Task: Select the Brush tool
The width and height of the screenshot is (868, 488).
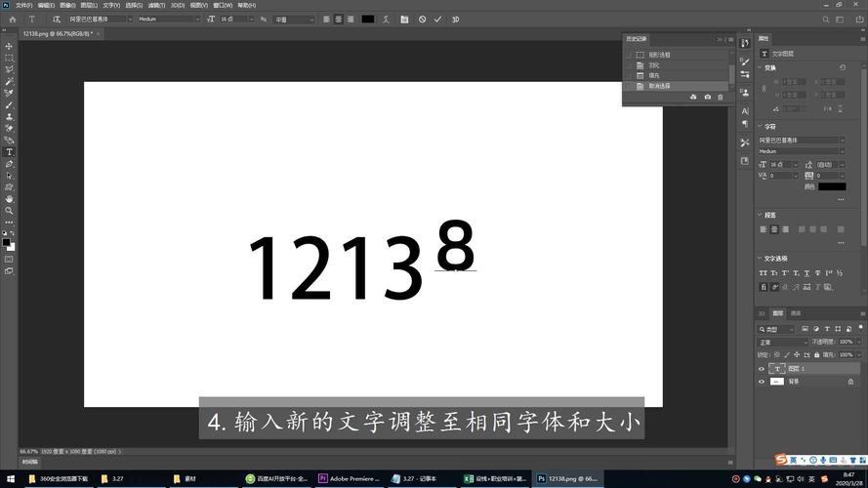Action: click(x=9, y=105)
